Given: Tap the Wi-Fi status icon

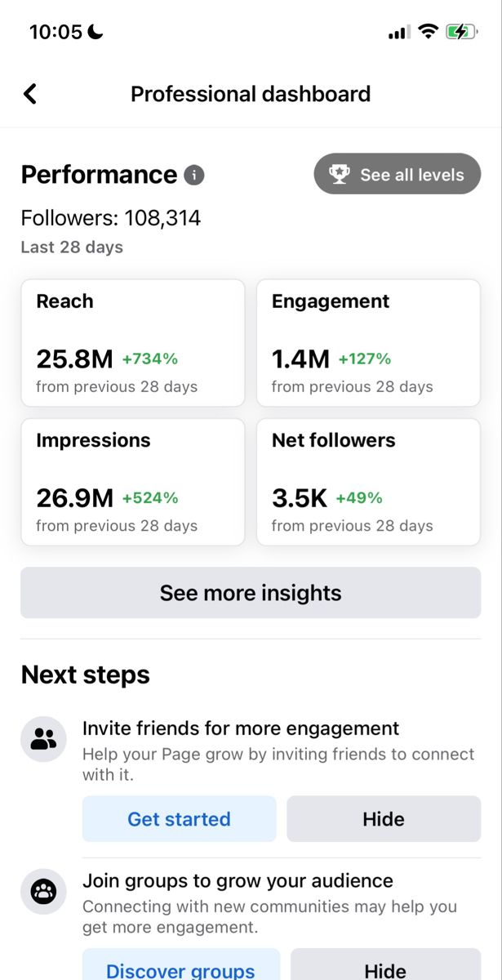Looking at the screenshot, I should (428, 32).
